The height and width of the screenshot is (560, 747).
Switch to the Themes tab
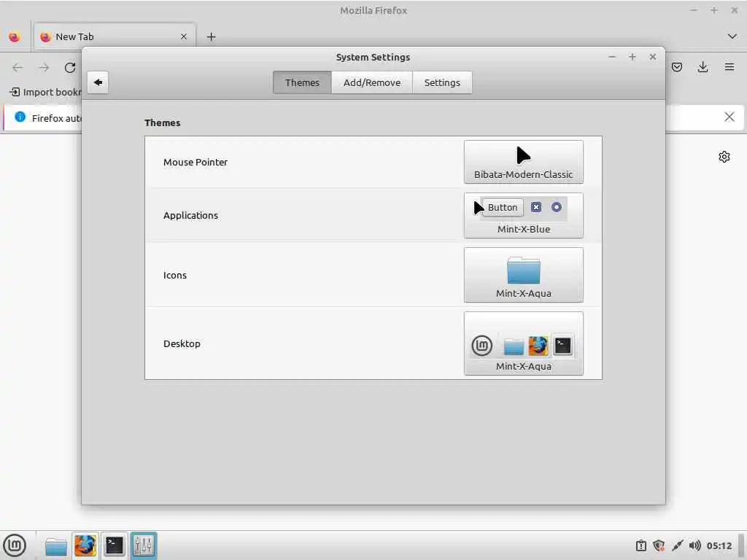(302, 82)
